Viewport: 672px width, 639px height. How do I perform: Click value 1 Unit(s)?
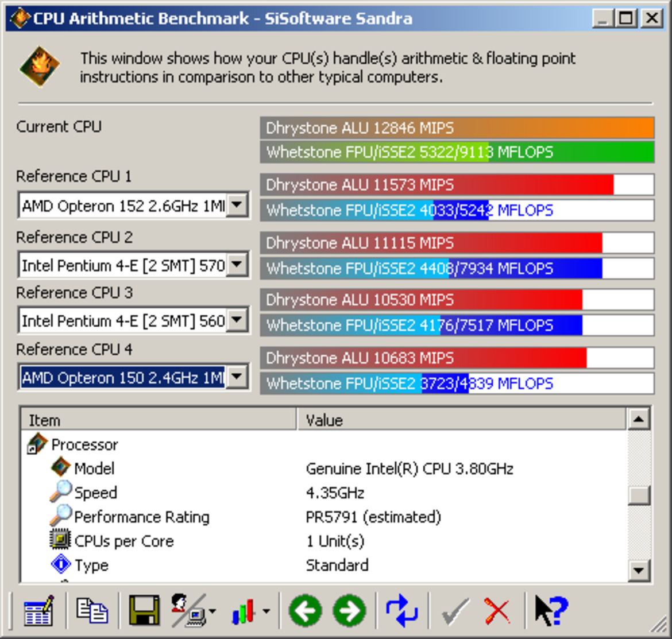(x=335, y=541)
